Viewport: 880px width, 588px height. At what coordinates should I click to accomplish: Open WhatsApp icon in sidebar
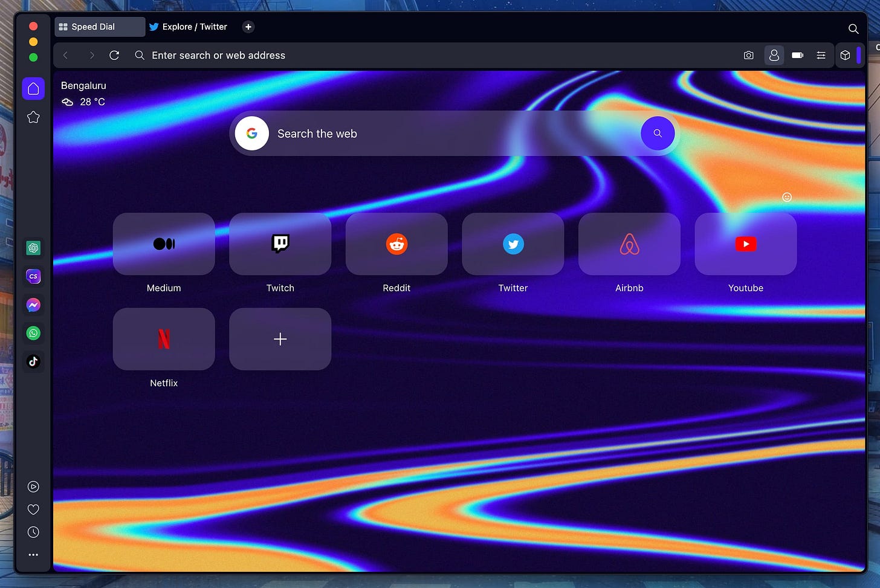(x=33, y=333)
